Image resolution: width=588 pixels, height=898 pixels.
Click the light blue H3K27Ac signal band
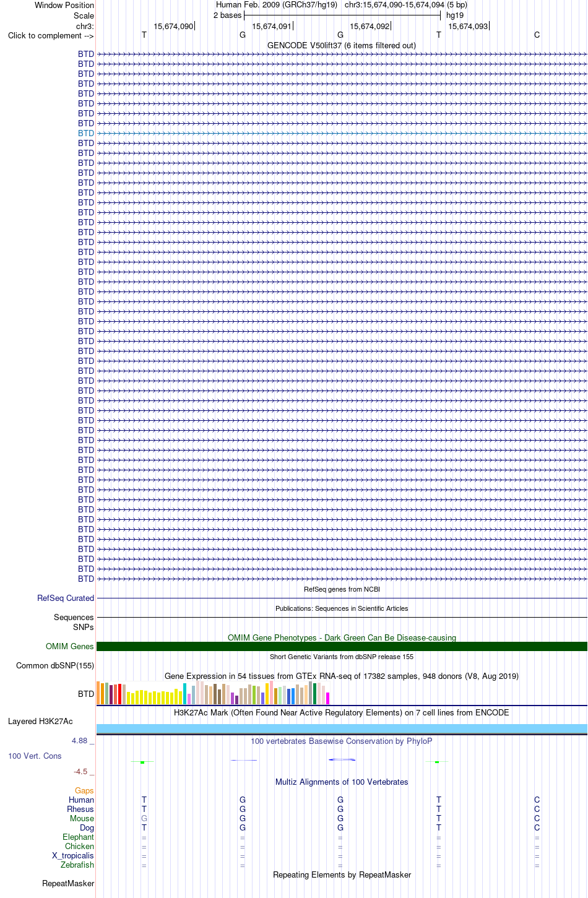click(342, 728)
